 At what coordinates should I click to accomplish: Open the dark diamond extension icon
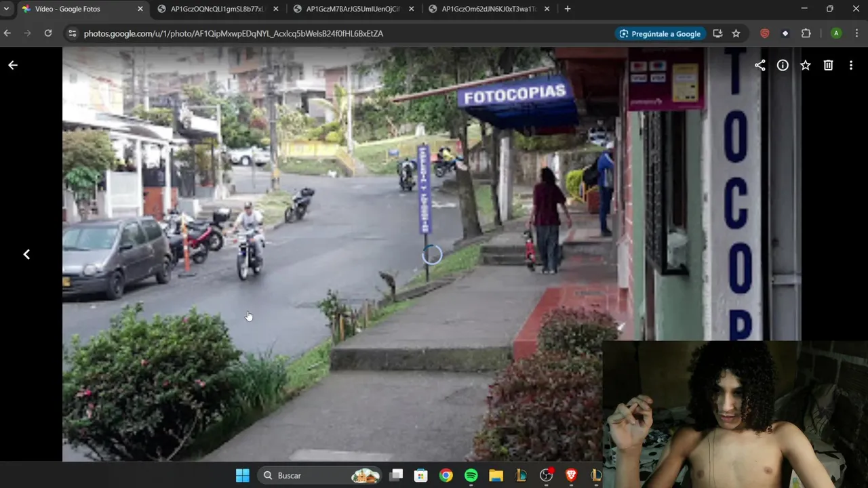tap(785, 33)
